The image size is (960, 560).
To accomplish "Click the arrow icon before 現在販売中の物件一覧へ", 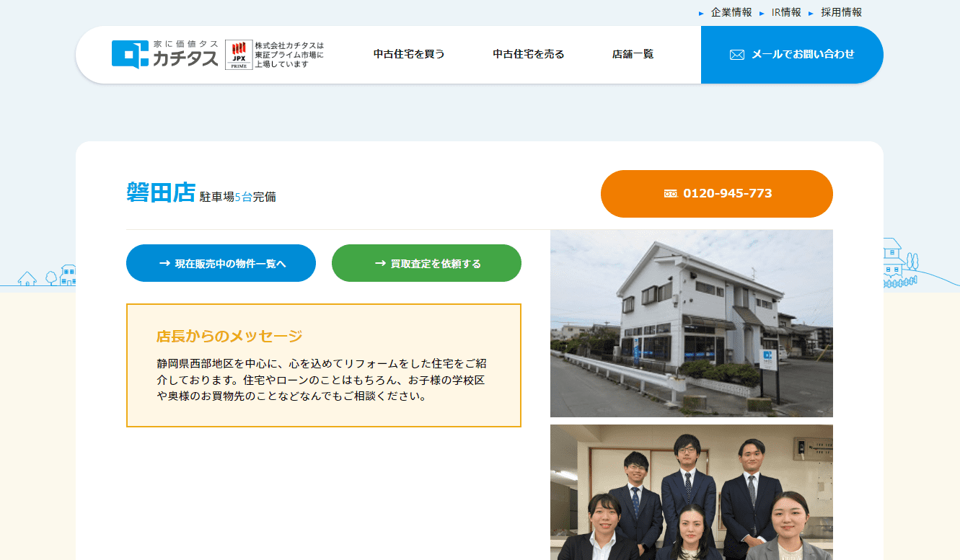I will point(164,264).
